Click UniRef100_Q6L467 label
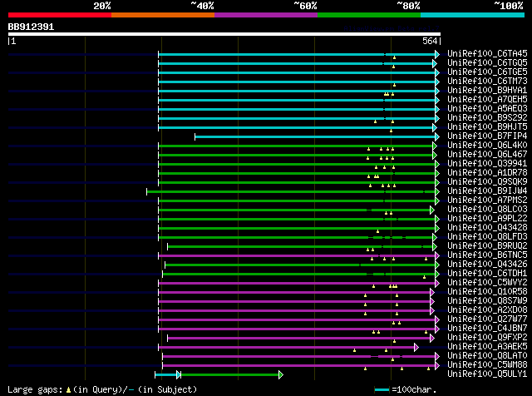The width and height of the screenshot is (532, 396). tap(487, 155)
